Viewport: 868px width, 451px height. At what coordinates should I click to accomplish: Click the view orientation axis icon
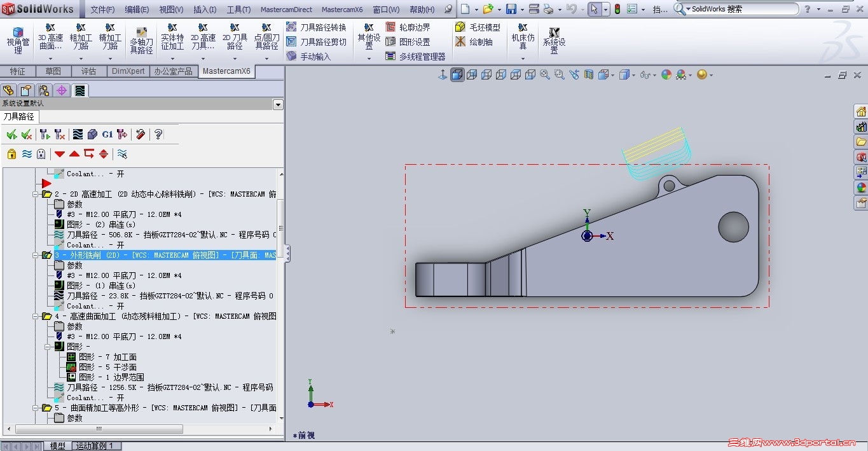443,74
